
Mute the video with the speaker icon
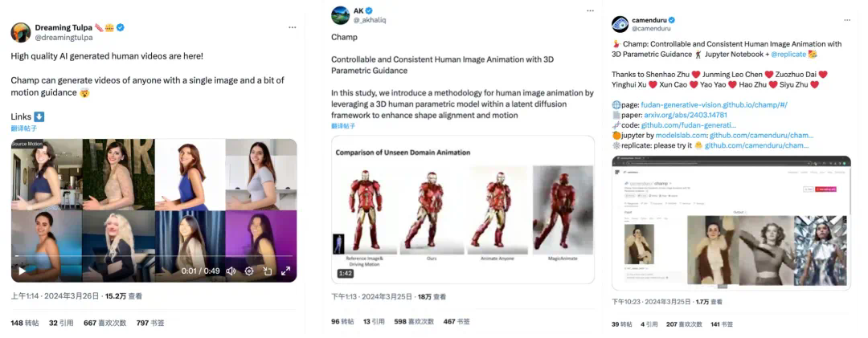pos(231,271)
